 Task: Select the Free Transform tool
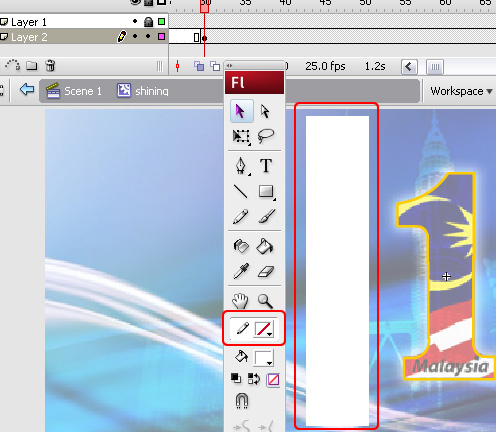point(241,137)
